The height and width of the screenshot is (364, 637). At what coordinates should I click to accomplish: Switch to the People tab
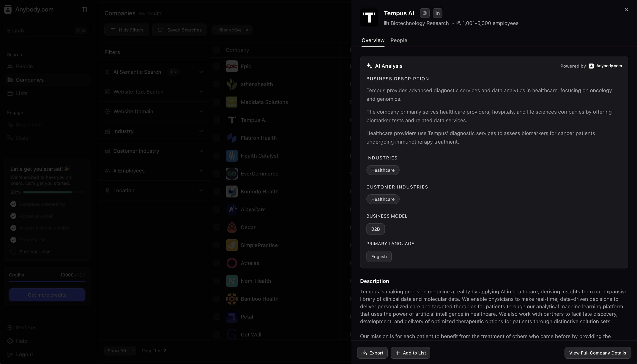coord(399,40)
